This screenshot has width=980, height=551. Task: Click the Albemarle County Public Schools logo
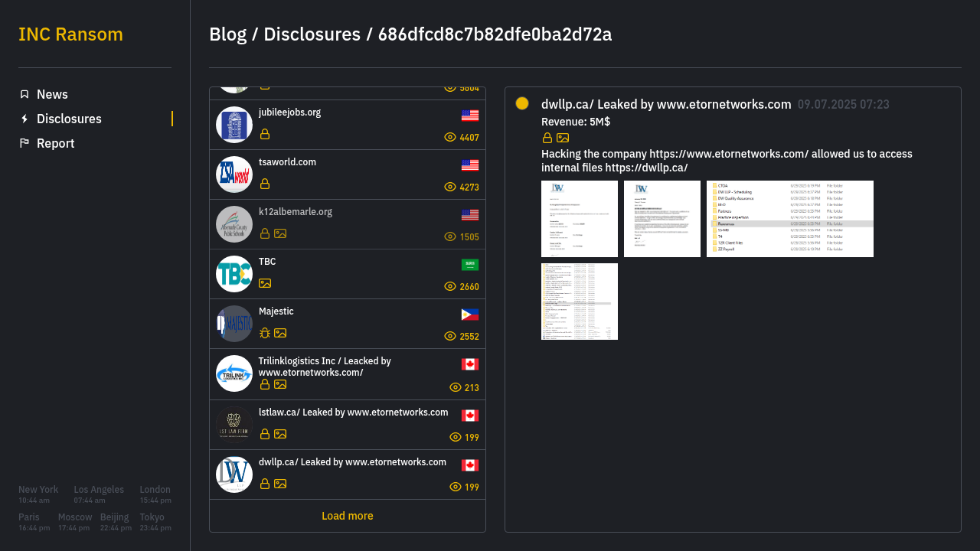[x=234, y=224]
